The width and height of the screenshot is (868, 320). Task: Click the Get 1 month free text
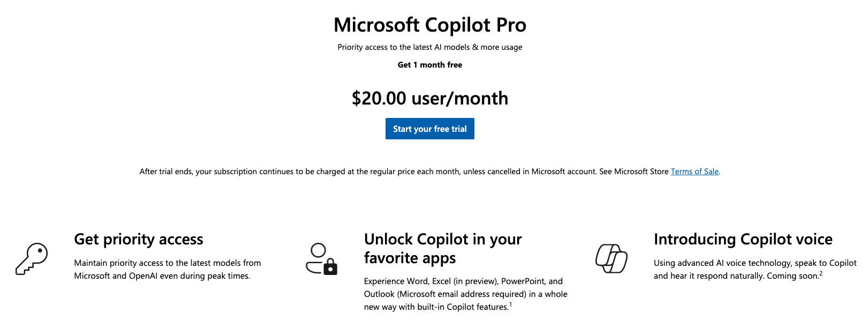tap(429, 64)
